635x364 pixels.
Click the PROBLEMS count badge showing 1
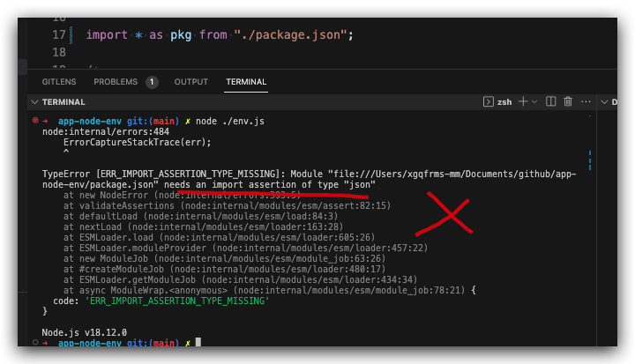[152, 82]
